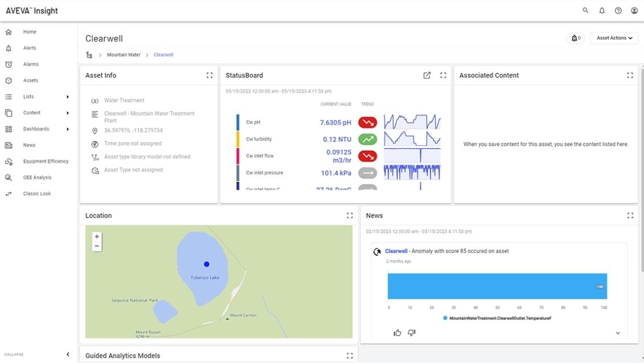Open the user account profile icon
644x363 pixels.
pyautogui.click(x=634, y=11)
